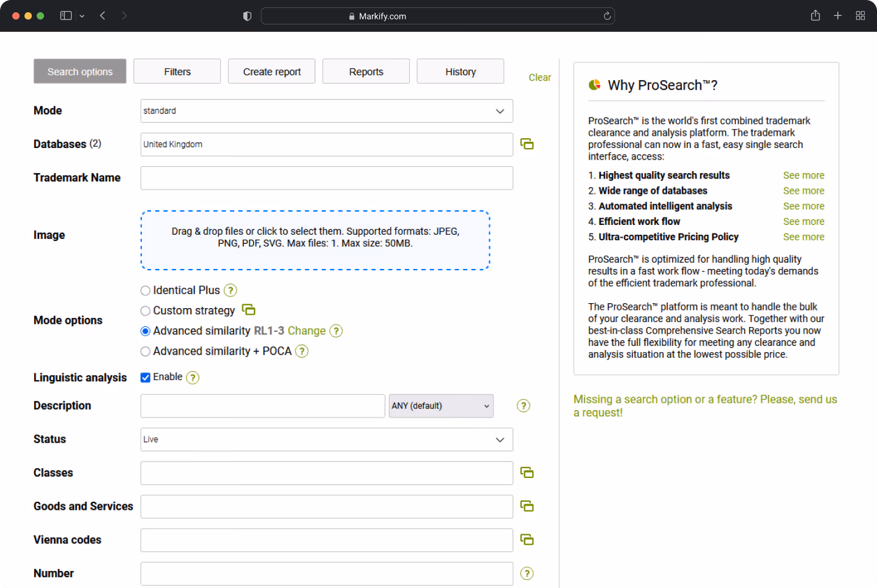Toggle the Safari sidebar
The image size is (877, 588).
click(66, 16)
